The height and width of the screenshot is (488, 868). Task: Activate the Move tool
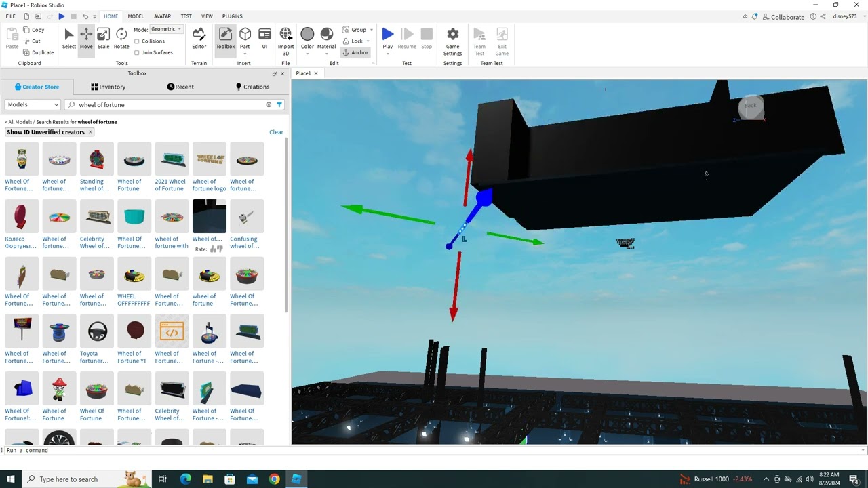coord(86,39)
